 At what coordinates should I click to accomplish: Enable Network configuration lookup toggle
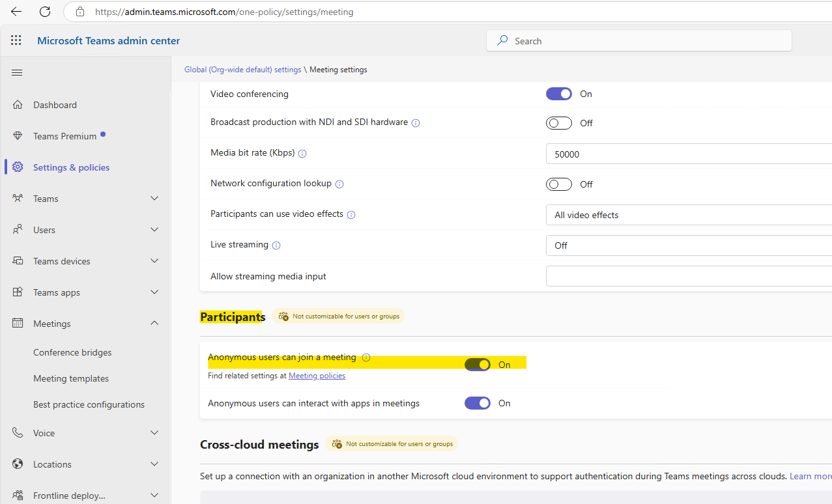click(x=559, y=184)
